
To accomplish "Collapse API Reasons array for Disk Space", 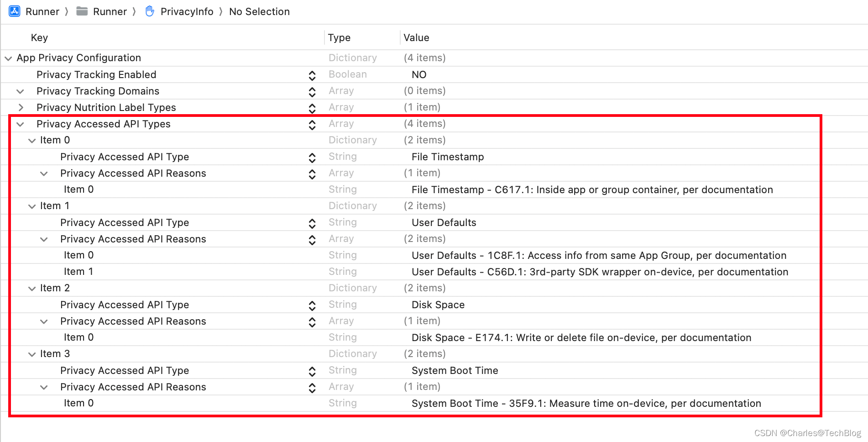I will click(x=44, y=321).
